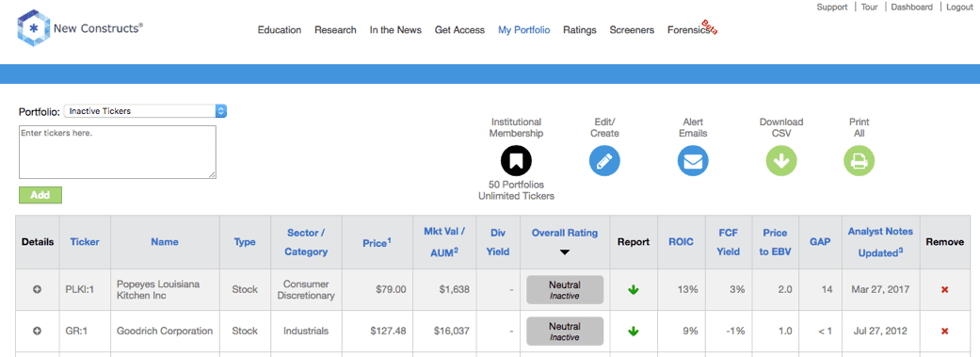Sort by the Price to EBV header
980x357 pixels.
[x=775, y=242]
